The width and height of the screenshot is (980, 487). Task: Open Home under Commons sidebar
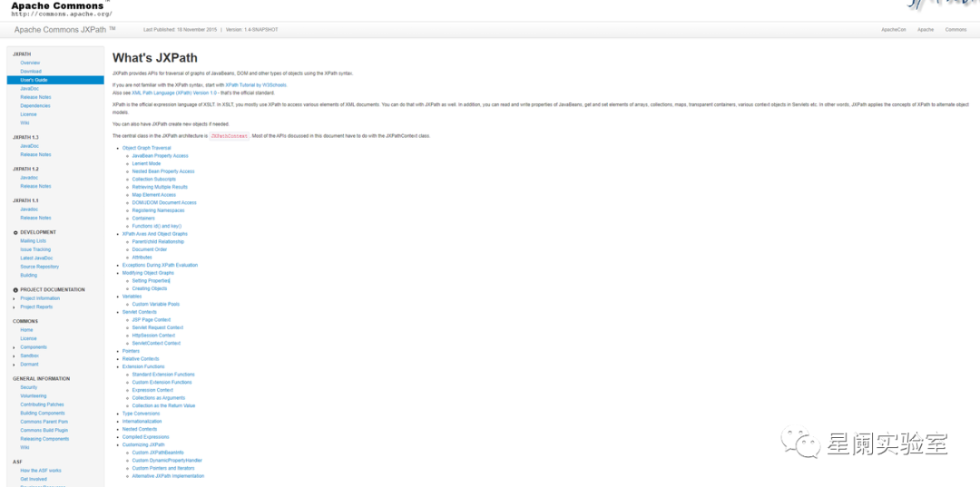click(x=26, y=330)
